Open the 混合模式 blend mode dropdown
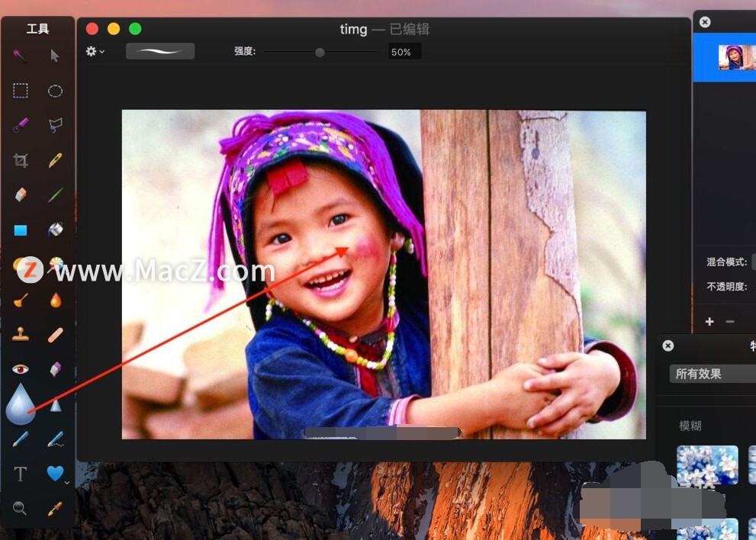756x540 pixels. [754, 262]
